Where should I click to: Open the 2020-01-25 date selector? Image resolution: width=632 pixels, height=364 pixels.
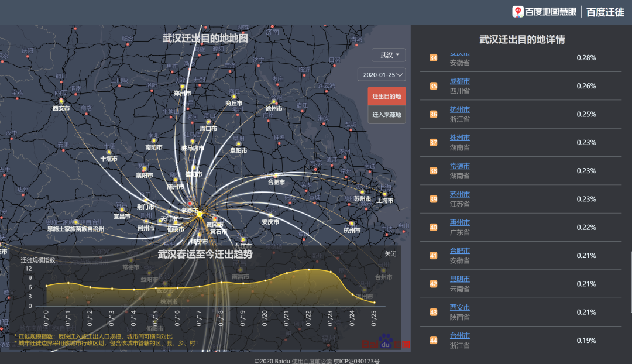click(x=382, y=74)
